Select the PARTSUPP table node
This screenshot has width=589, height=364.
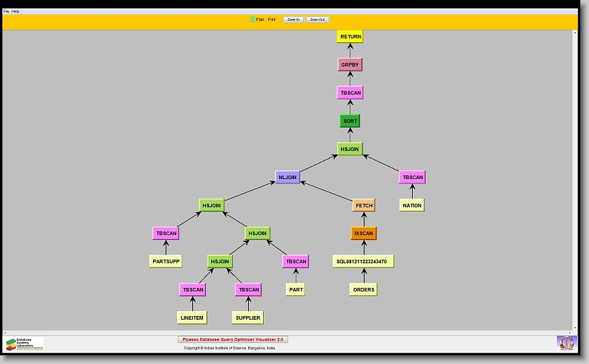click(x=165, y=261)
